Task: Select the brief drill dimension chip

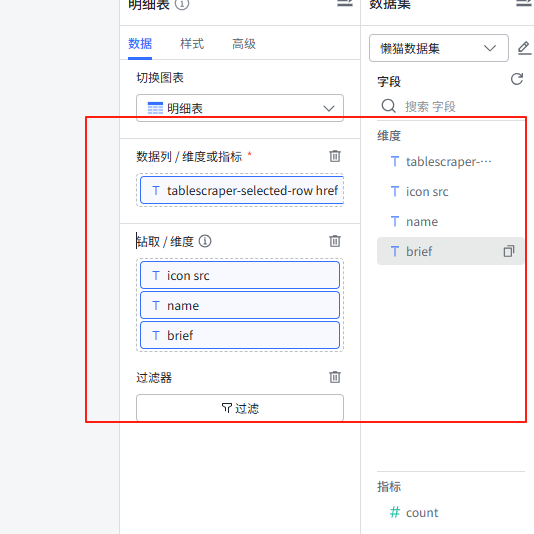Action: click(240, 335)
